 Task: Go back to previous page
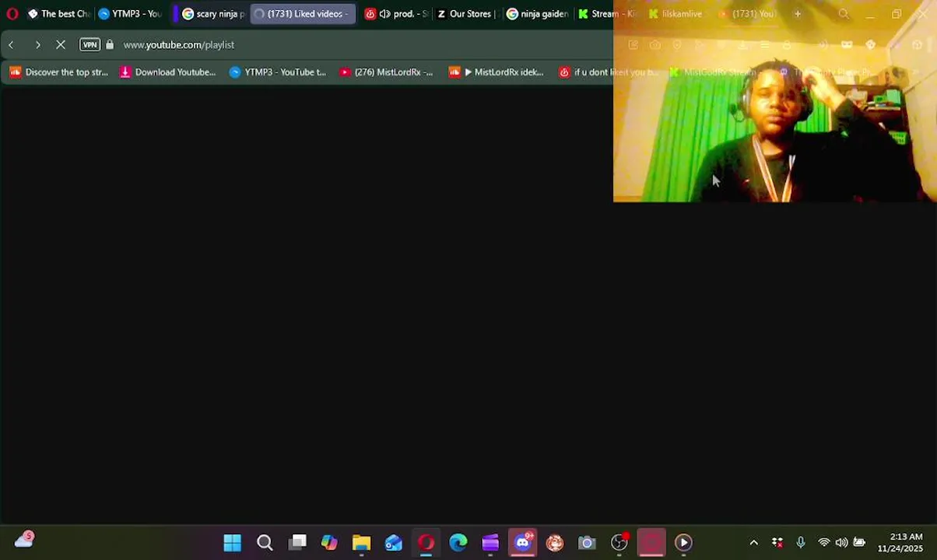[12, 45]
